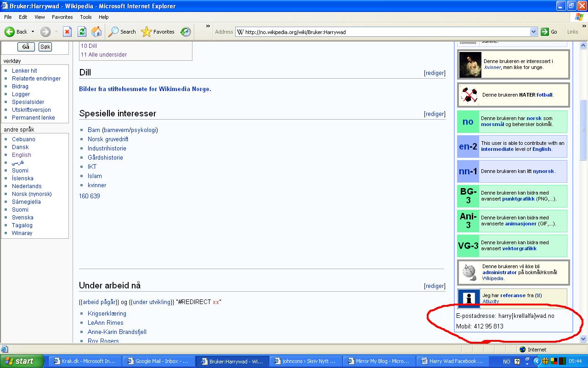This screenshot has height=368, width=588.
Task: Open the Tools menu
Action: pos(86,17)
